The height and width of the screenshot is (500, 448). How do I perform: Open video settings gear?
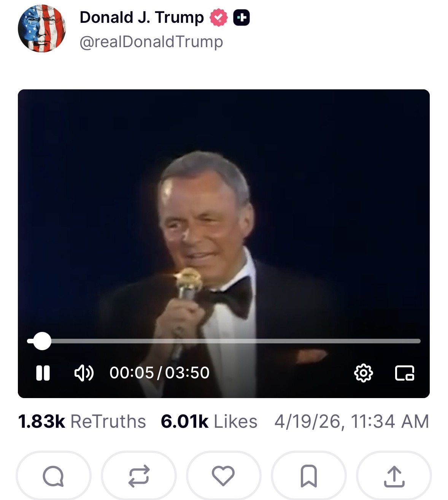coord(364,373)
